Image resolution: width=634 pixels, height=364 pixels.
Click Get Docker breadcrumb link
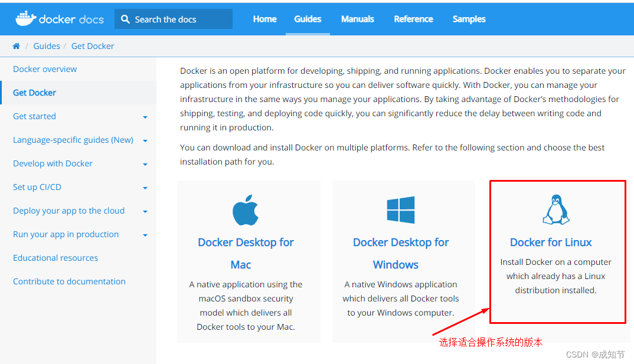pyautogui.click(x=93, y=46)
